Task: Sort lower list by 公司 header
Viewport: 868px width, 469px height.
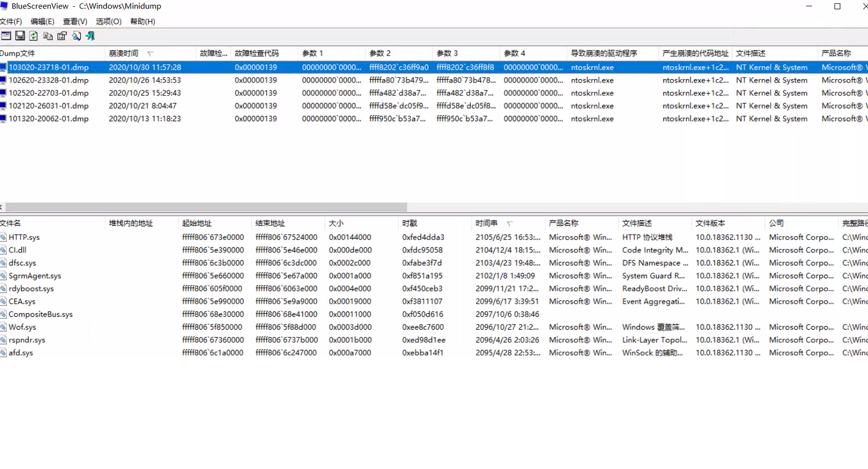Action: tap(802, 223)
